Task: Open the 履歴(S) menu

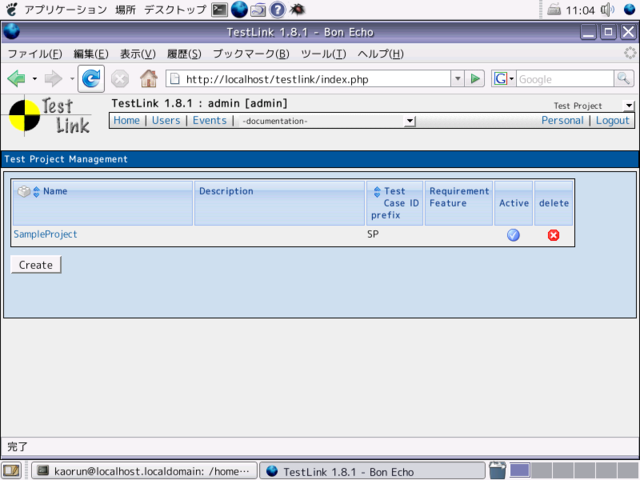Action: pyautogui.click(x=184, y=54)
